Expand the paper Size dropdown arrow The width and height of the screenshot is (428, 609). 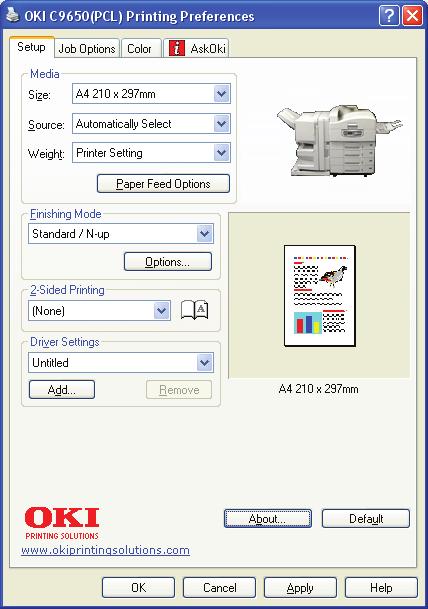[x=221, y=94]
